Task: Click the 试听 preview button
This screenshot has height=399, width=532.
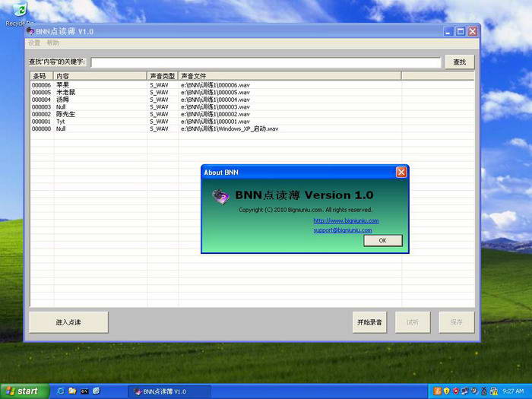Action: coord(413,322)
